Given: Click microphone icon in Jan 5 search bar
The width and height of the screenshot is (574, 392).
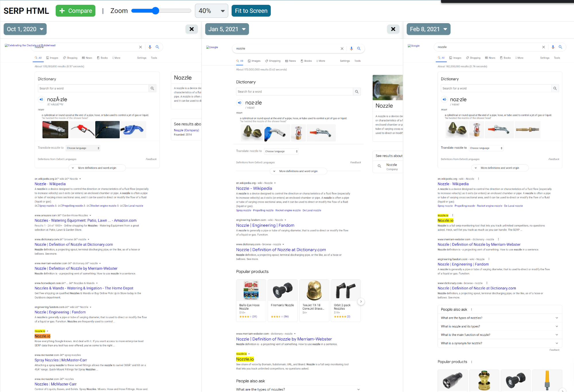Looking at the screenshot, I should coord(351,49).
